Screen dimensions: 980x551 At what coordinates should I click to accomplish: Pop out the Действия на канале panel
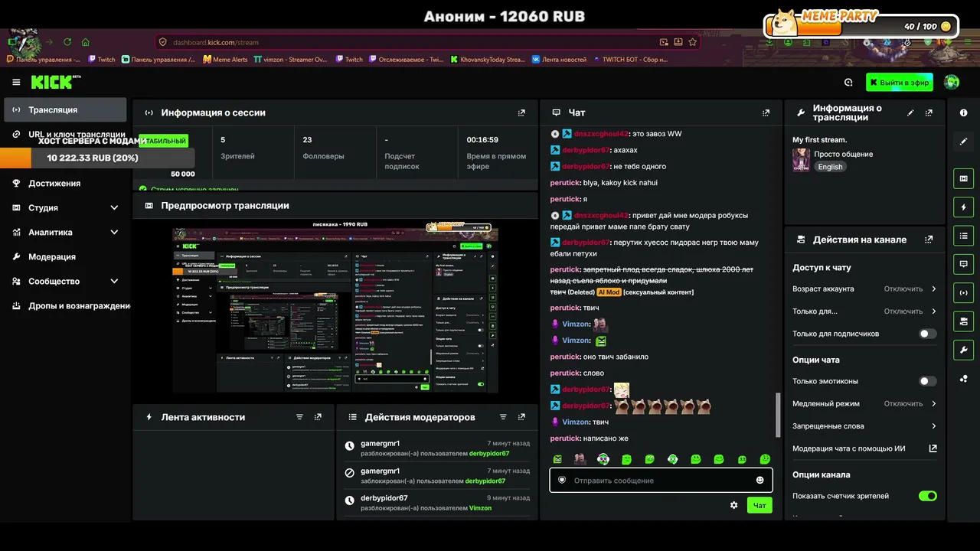point(929,240)
